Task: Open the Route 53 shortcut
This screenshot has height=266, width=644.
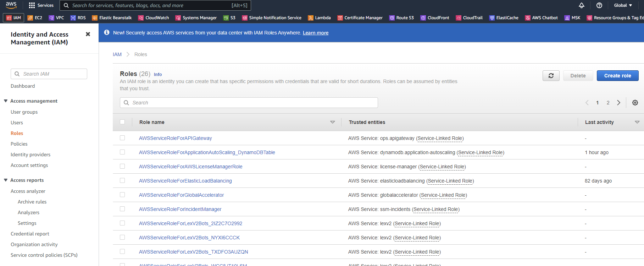Action: (x=401, y=18)
